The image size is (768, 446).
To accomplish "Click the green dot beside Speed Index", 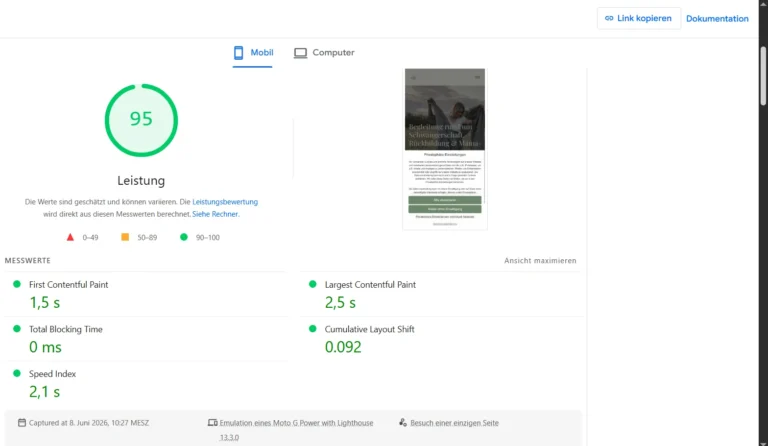I will pyautogui.click(x=17, y=373).
